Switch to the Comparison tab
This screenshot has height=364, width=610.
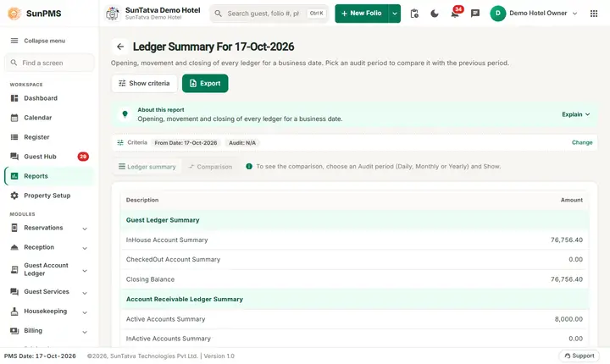210,167
